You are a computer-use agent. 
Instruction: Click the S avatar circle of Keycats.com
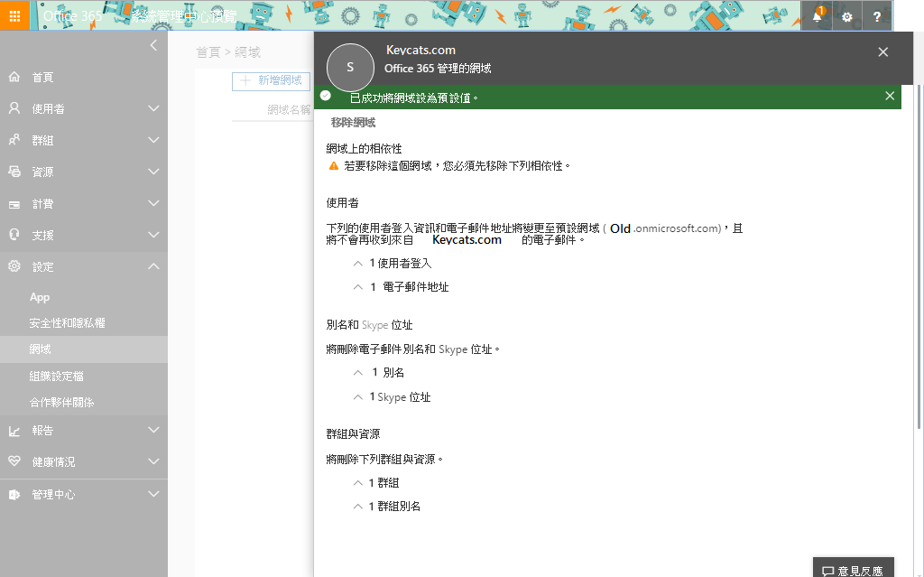coord(350,67)
